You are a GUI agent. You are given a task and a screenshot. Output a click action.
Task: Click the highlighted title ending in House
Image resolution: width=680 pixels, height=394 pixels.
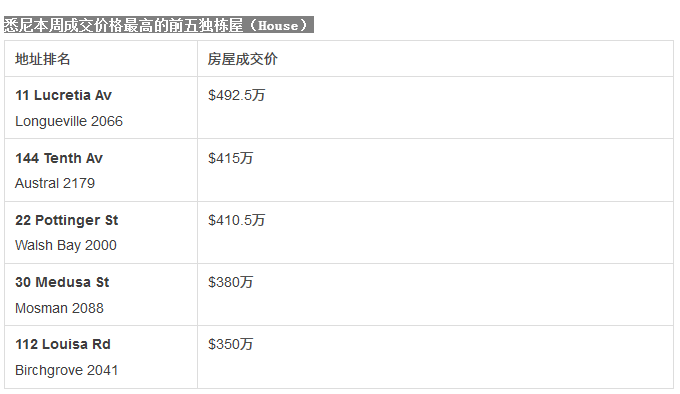click(159, 25)
